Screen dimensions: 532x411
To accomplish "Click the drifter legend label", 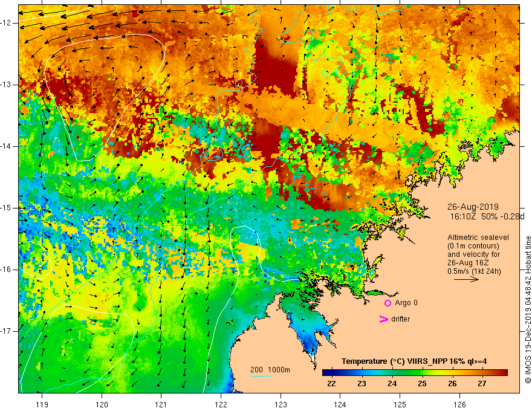I will click(x=400, y=319).
